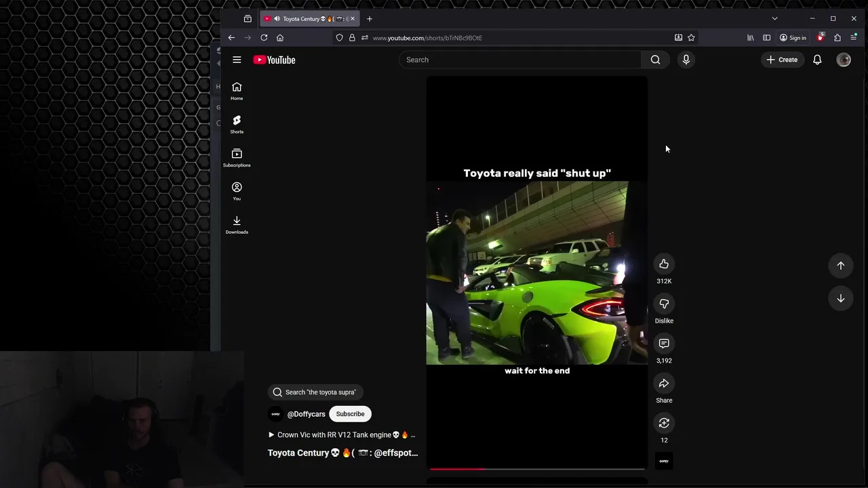Click the tracking protection shield icon
This screenshot has width=868, height=488.
point(339,38)
